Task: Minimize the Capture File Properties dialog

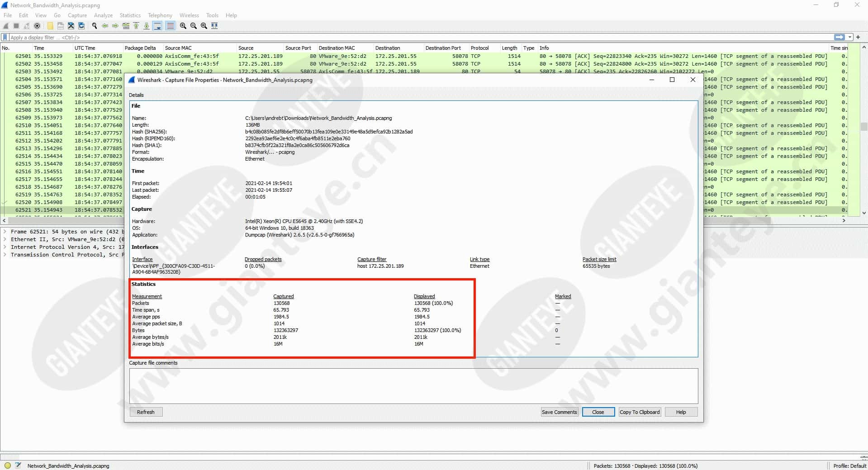Action: pyautogui.click(x=652, y=80)
